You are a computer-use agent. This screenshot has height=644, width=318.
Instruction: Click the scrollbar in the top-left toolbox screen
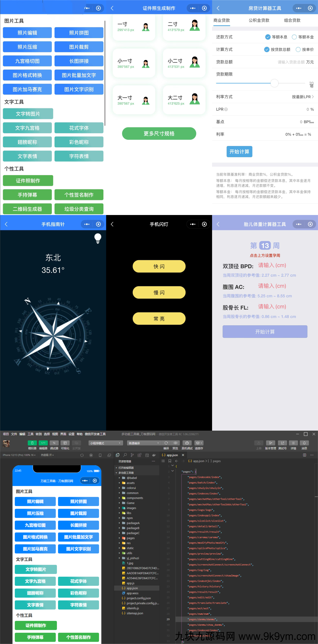pos(105,73)
